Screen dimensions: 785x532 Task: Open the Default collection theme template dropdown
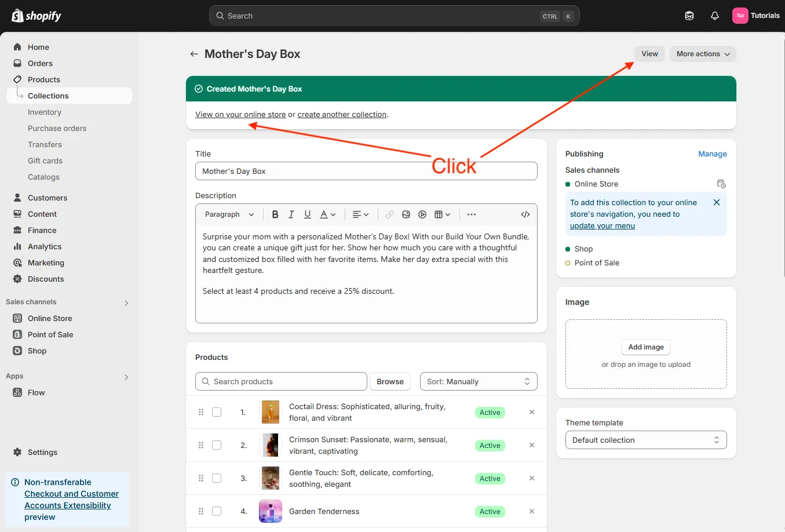click(x=645, y=440)
